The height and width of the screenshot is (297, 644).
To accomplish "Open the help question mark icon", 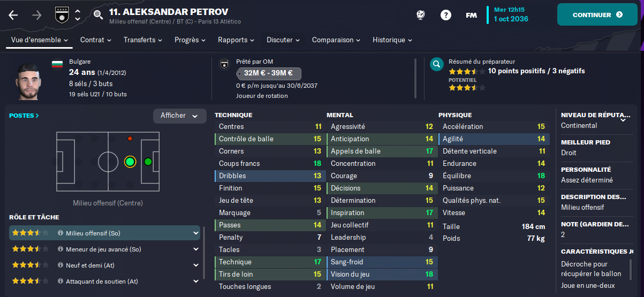I will (x=445, y=15).
